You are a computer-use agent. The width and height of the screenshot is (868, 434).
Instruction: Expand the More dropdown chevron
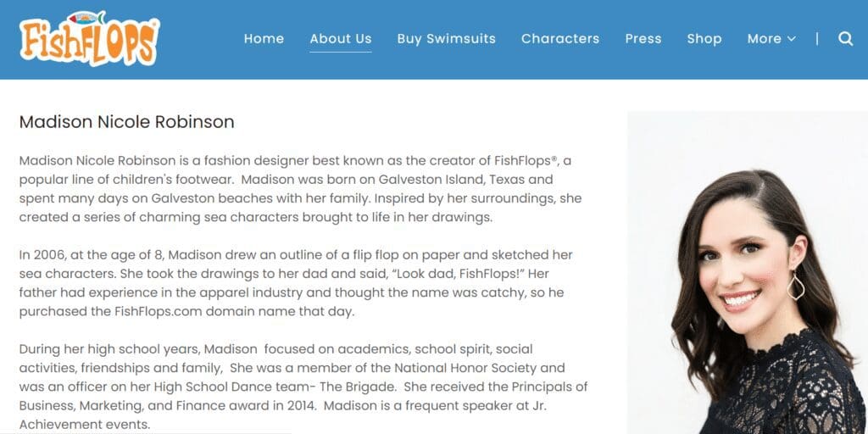(x=792, y=39)
